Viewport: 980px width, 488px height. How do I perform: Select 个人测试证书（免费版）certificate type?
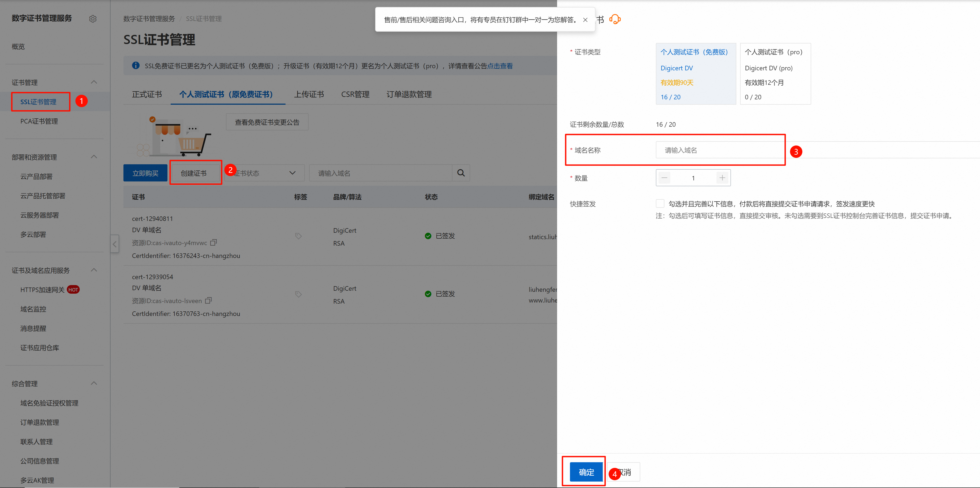(x=696, y=74)
